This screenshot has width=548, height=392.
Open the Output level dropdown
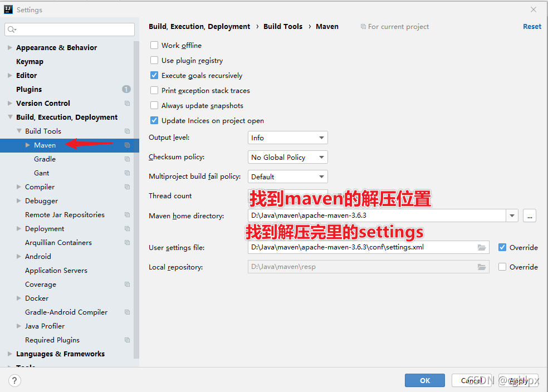tap(287, 138)
